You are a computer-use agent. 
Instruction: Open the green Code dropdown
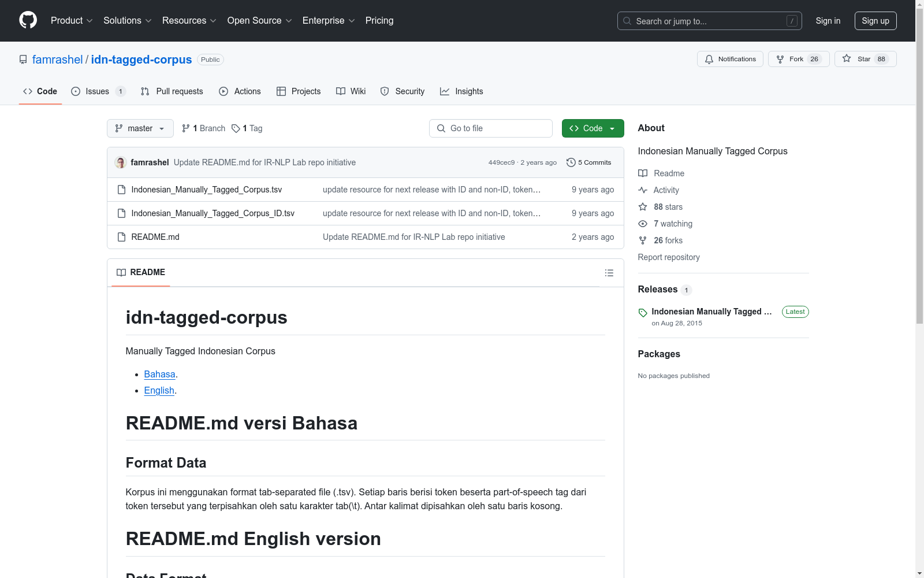click(593, 128)
